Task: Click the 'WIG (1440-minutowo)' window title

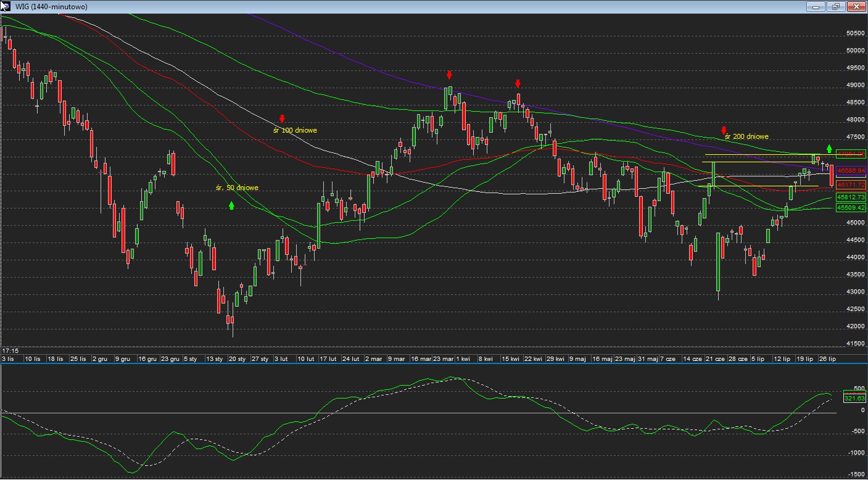Action: click(51, 6)
